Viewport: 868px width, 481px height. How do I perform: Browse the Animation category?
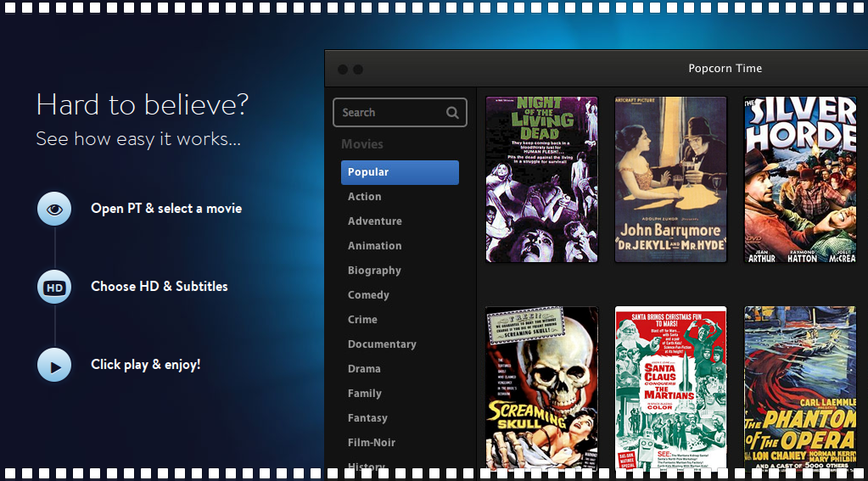[x=375, y=246]
